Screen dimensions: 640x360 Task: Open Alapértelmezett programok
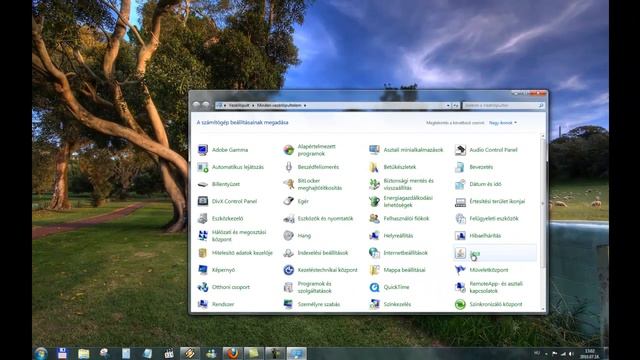click(310, 150)
